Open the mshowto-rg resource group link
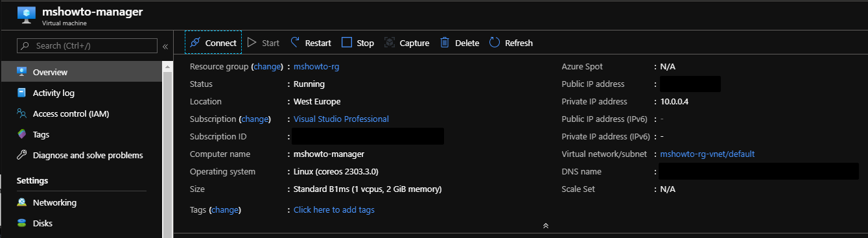The image size is (868, 238). [x=315, y=66]
